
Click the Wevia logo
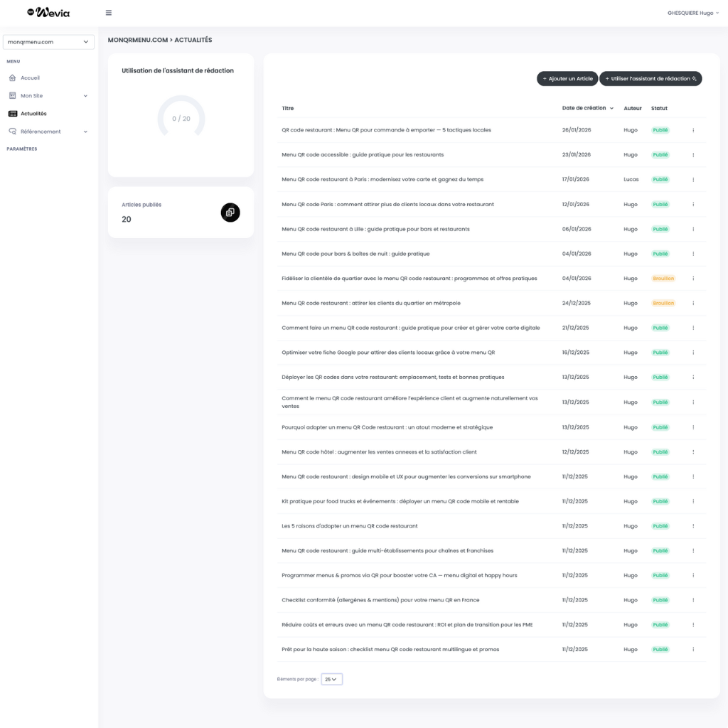[x=48, y=12]
